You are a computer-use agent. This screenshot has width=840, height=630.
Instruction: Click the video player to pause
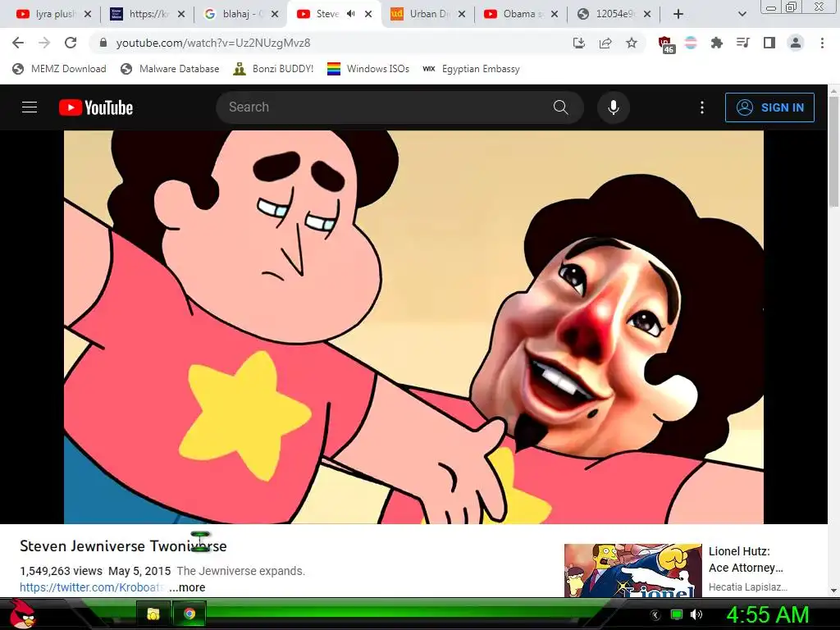413,326
